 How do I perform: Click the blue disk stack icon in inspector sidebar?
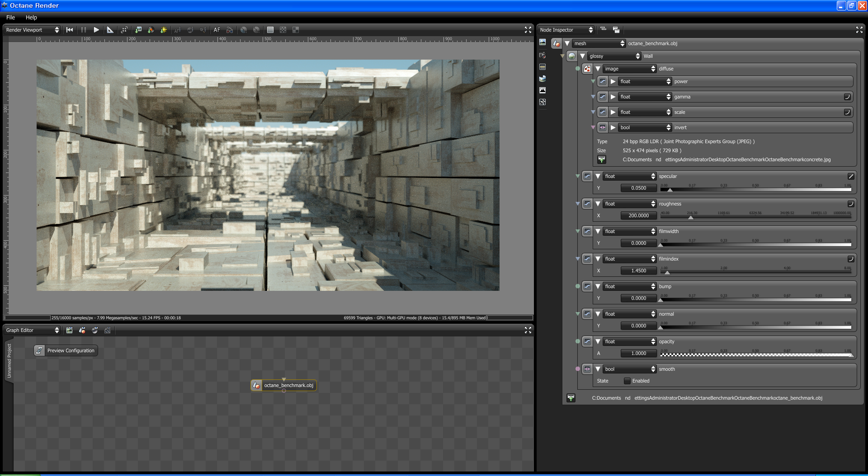(x=542, y=79)
